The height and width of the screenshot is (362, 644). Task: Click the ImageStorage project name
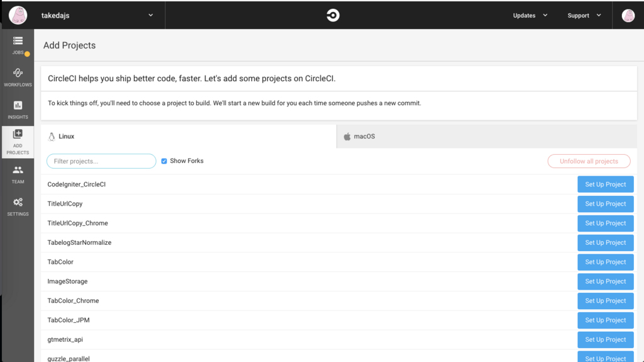pyautogui.click(x=67, y=281)
